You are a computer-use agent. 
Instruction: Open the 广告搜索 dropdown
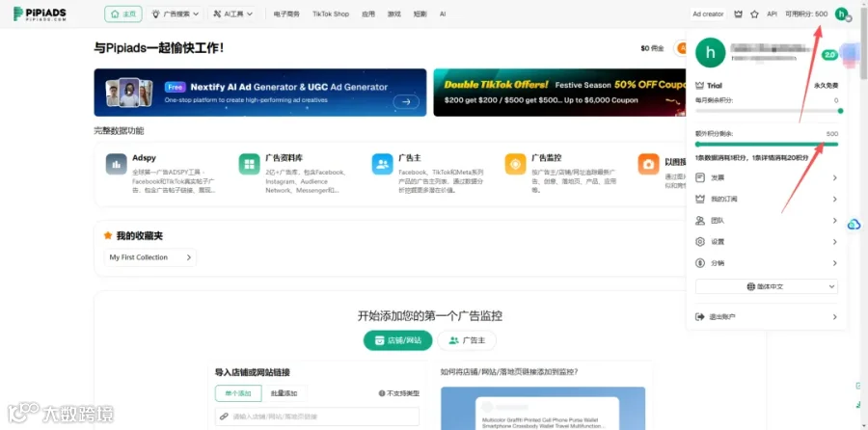(175, 13)
